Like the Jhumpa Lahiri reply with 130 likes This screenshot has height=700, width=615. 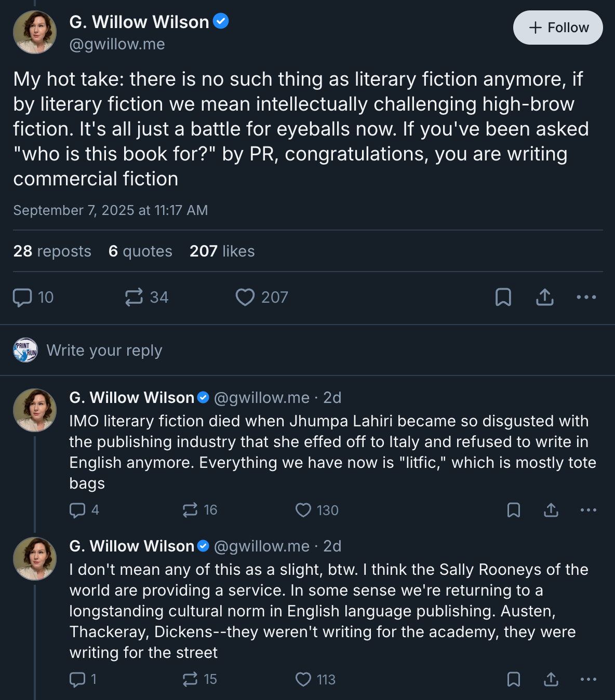coord(303,510)
